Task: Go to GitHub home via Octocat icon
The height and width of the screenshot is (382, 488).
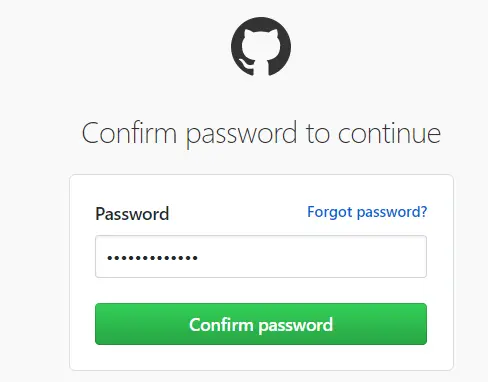Action: coord(261,47)
